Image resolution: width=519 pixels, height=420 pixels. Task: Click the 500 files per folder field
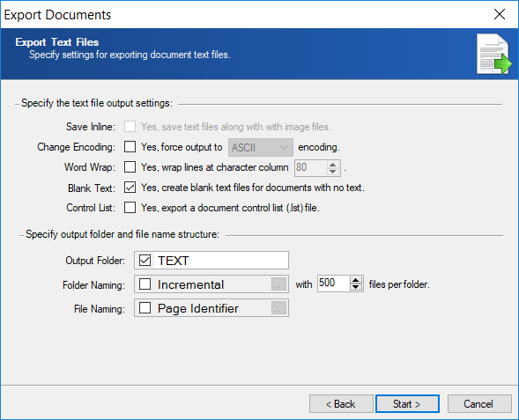pyautogui.click(x=333, y=284)
